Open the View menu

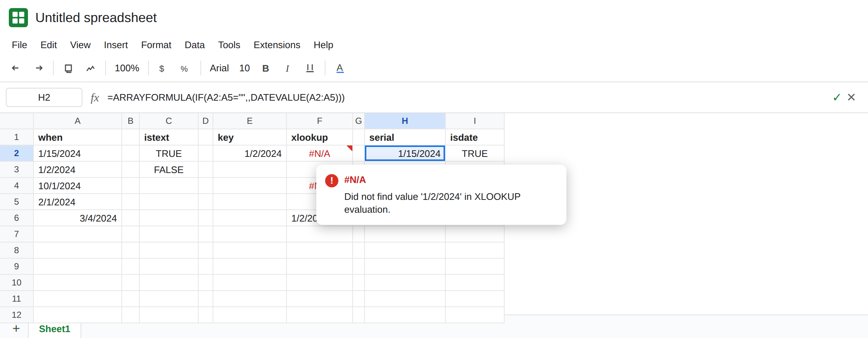pyautogui.click(x=80, y=45)
